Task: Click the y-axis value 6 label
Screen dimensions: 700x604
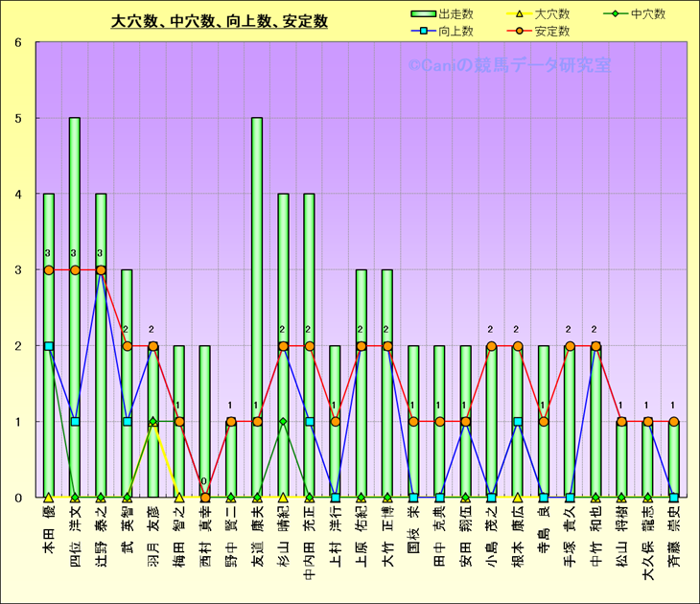Action: click(19, 43)
